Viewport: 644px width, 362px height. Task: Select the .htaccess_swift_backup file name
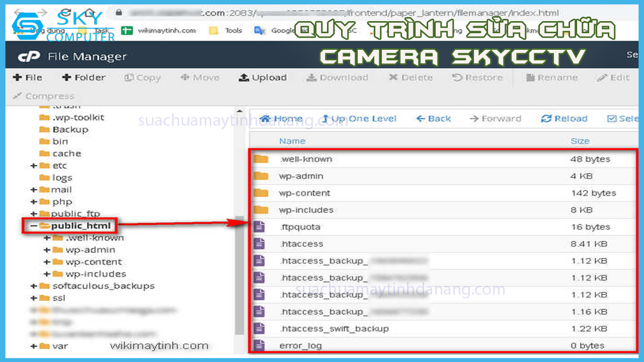(x=334, y=328)
